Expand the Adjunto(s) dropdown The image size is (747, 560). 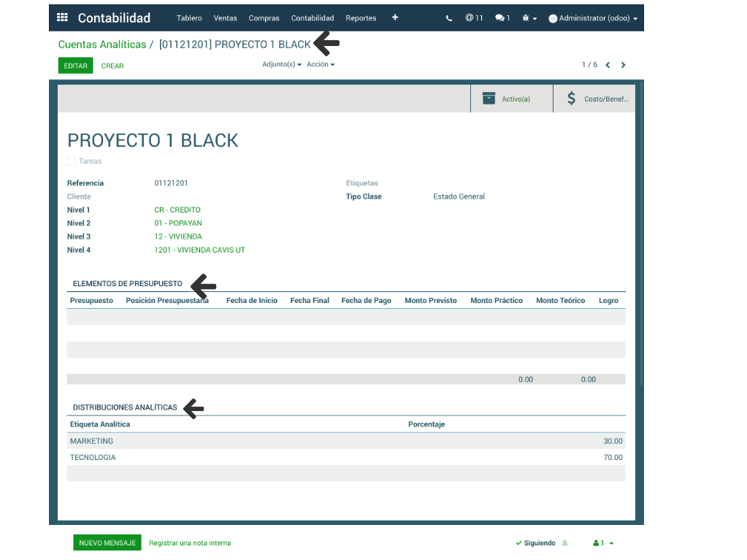click(x=282, y=64)
